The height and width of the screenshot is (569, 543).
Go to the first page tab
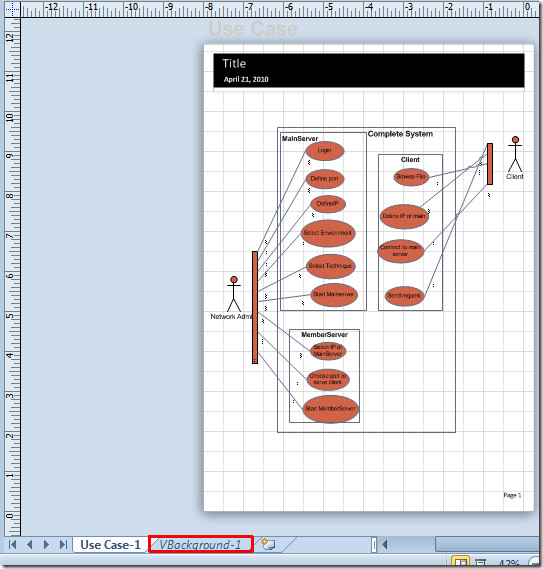(x=12, y=544)
